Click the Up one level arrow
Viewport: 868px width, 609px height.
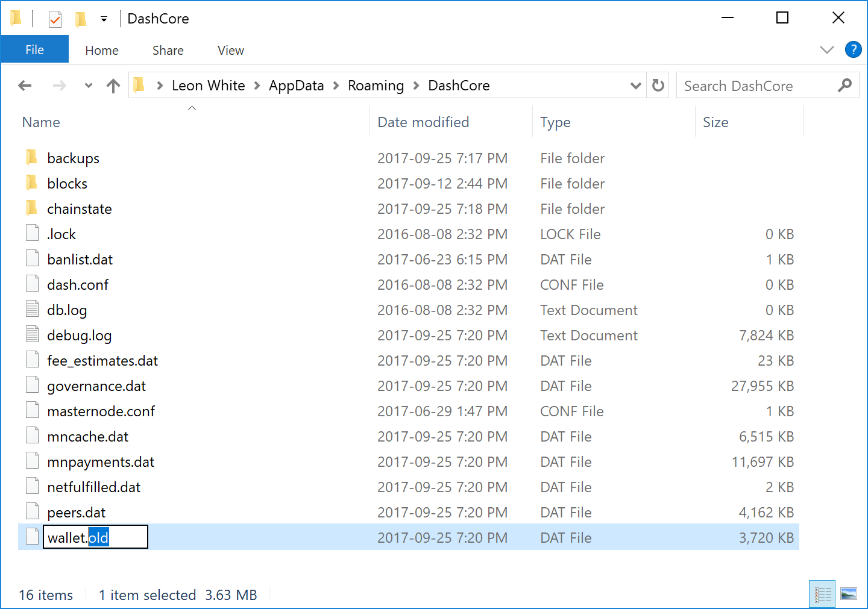coord(113,86)
